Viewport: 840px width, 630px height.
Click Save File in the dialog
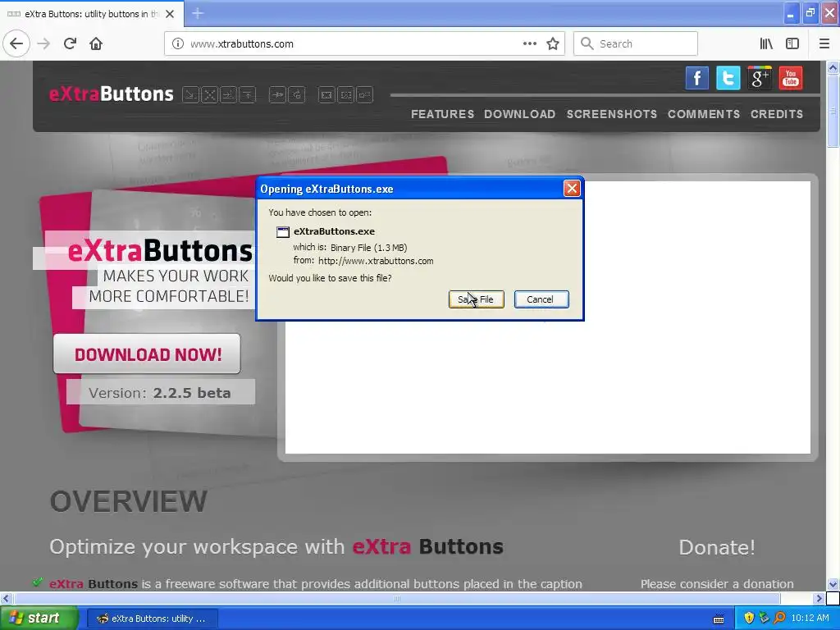pos(477,299)
